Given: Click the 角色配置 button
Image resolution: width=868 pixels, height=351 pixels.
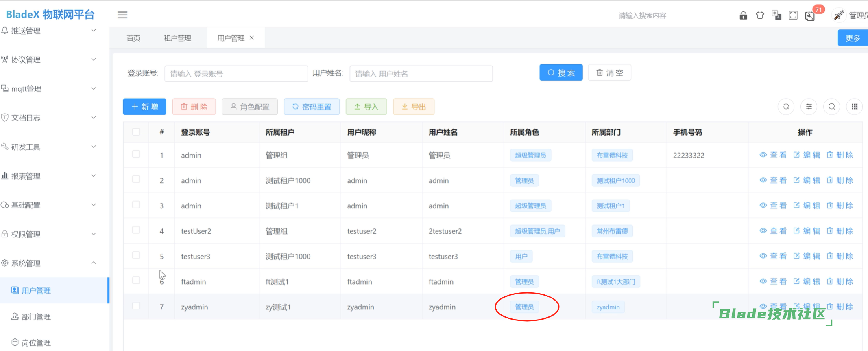Looking at the screenshot, I should [x=250, y=107].
